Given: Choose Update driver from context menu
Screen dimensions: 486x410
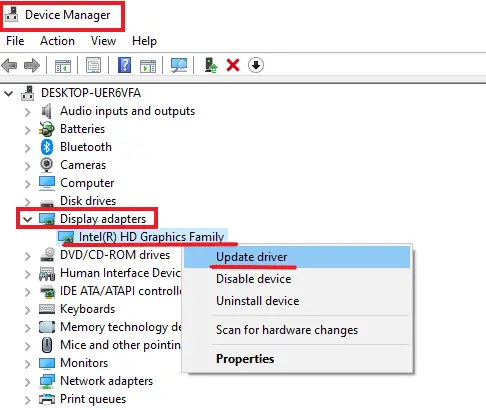Looking at the screenshot, I should (297, 257).
